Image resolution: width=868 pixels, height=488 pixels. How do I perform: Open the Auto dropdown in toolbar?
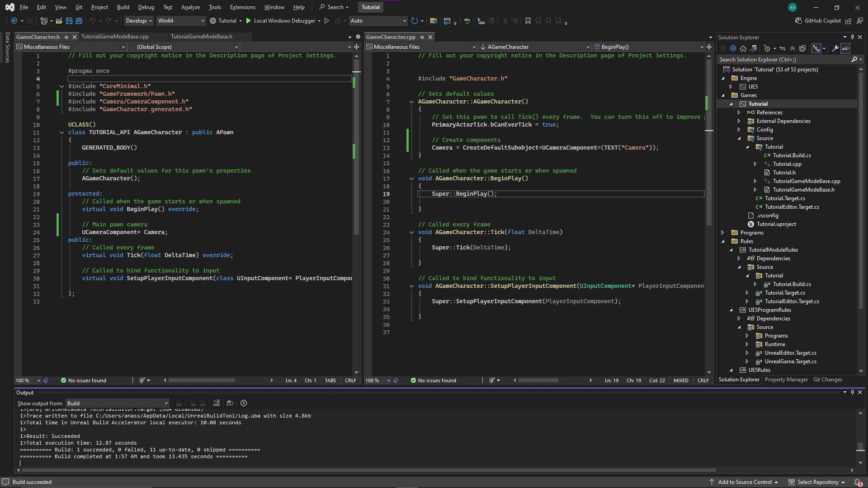click(378, 21)
